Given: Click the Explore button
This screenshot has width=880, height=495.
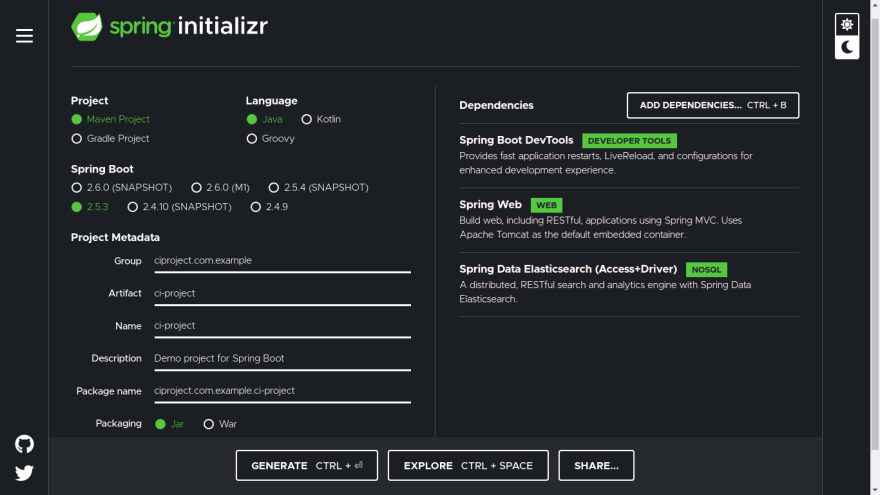Looking at the screenshot, I should click(468, 465).
